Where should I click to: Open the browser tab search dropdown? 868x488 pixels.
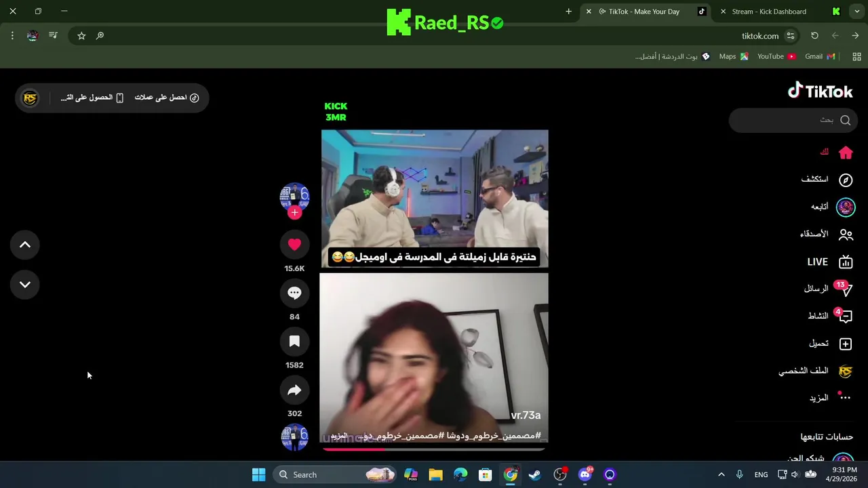(856, 12)
